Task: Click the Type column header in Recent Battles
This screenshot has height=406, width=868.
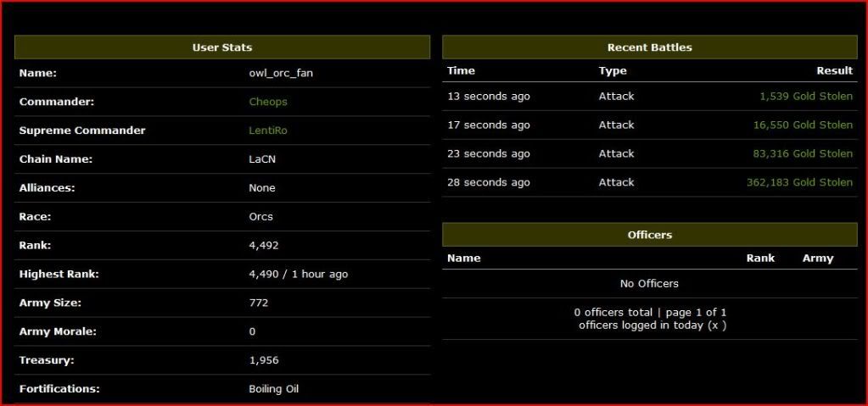Action: pyautogui.click(x=613, y=71)
